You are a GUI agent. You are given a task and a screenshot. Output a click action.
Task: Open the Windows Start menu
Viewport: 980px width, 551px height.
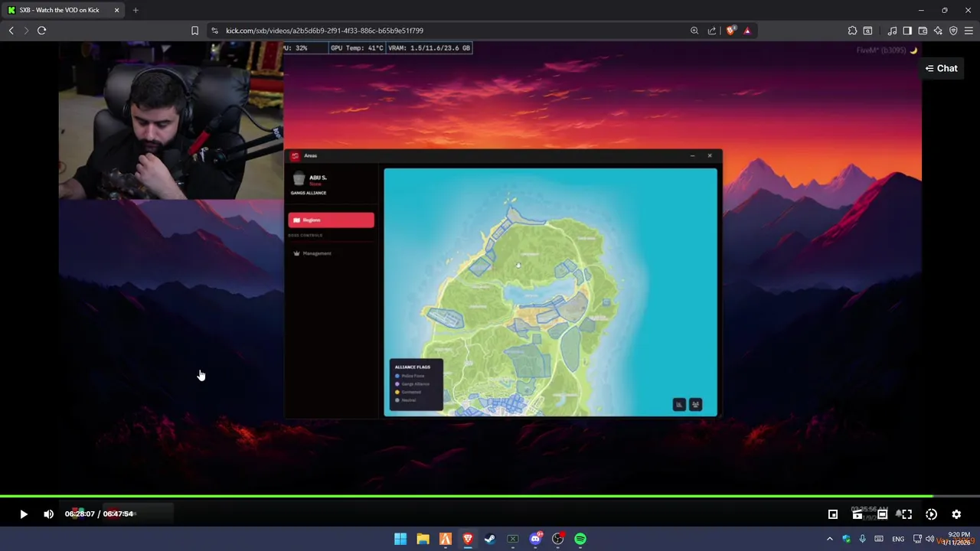coord(400,540)
